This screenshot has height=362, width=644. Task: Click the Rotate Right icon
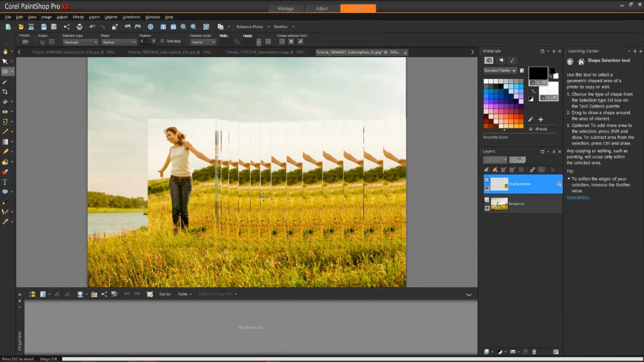pyautogui.click(x=138, y=27)
